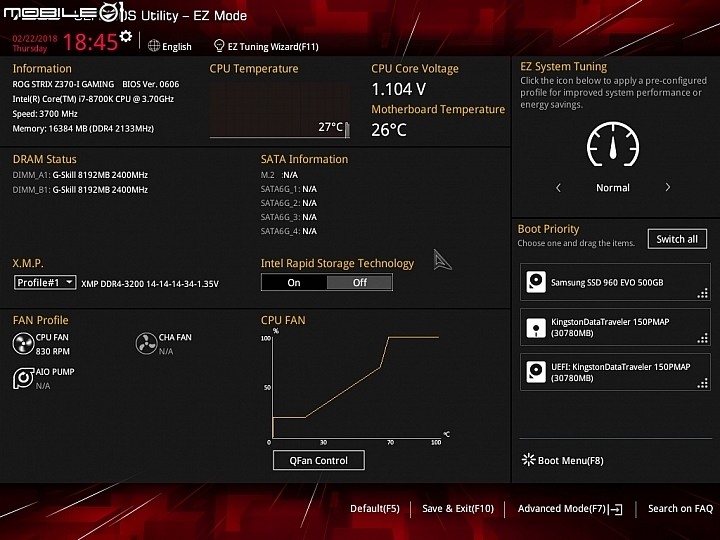Click the SATA6G_1 N/A entry
Viewport: 720px width, 540px height.
[x=289, y=189]
